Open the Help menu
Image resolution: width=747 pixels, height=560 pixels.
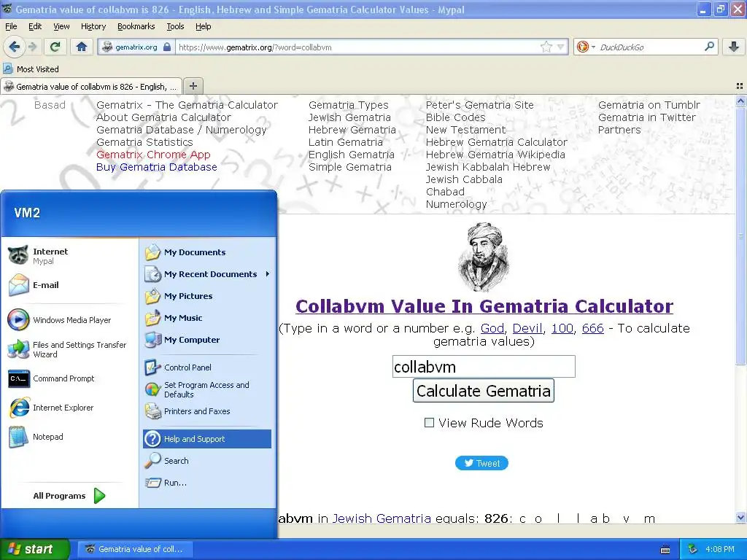tap(204, 26)
